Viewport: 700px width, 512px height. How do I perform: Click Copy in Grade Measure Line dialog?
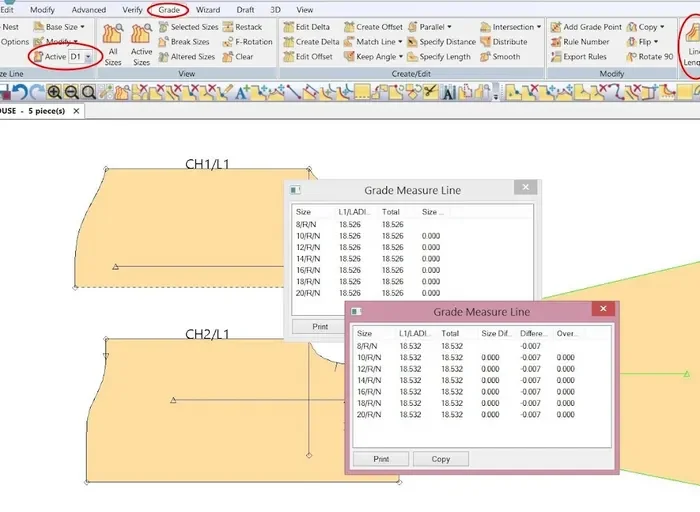(x=441, y=459)
